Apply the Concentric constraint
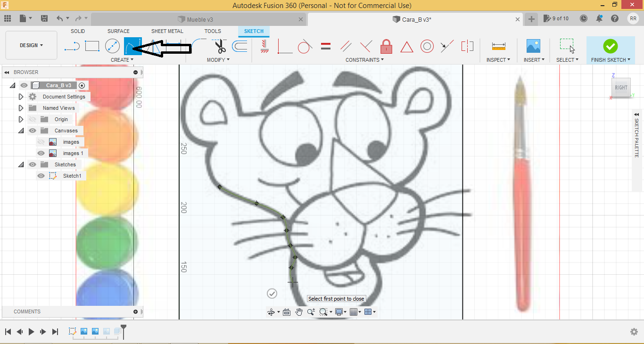Image resolution: width=644 pixels, height=344 pixels. (x=427, y=46)
